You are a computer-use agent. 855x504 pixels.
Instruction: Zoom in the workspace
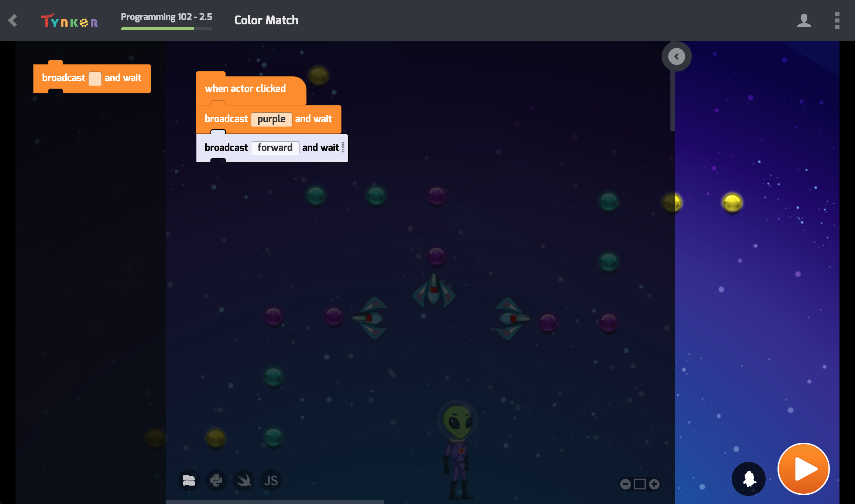[x=654, y=484]
